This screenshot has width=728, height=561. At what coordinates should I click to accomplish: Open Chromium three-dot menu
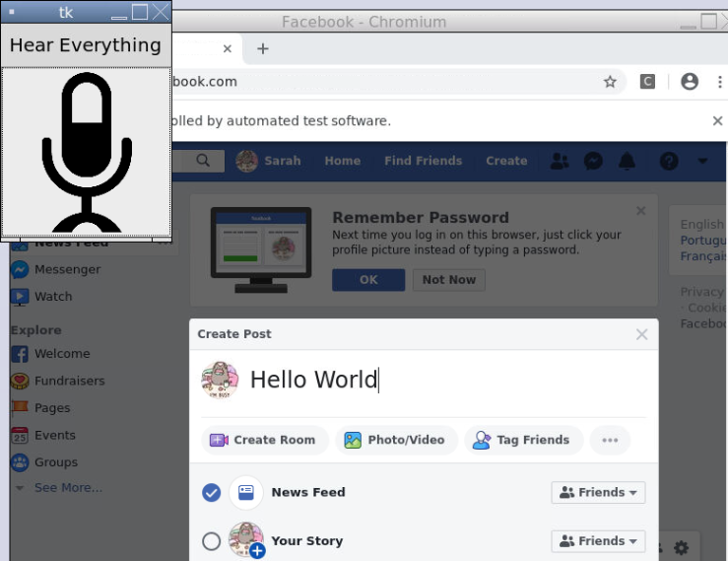click(x=719, y=82)
